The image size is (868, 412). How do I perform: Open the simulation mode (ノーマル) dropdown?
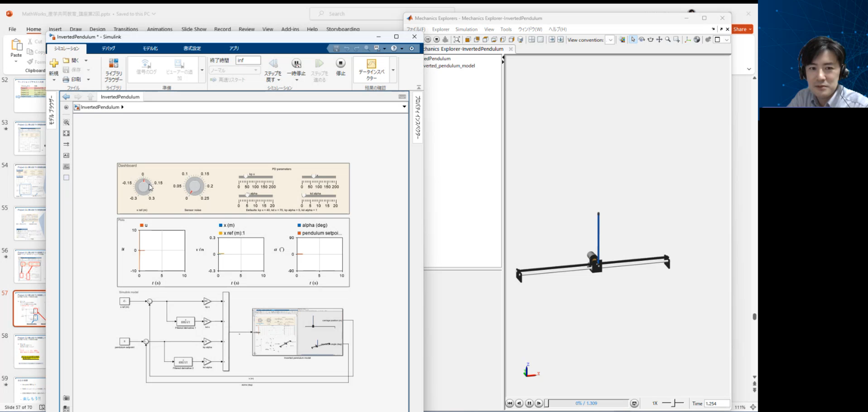[x=234, y=70]
